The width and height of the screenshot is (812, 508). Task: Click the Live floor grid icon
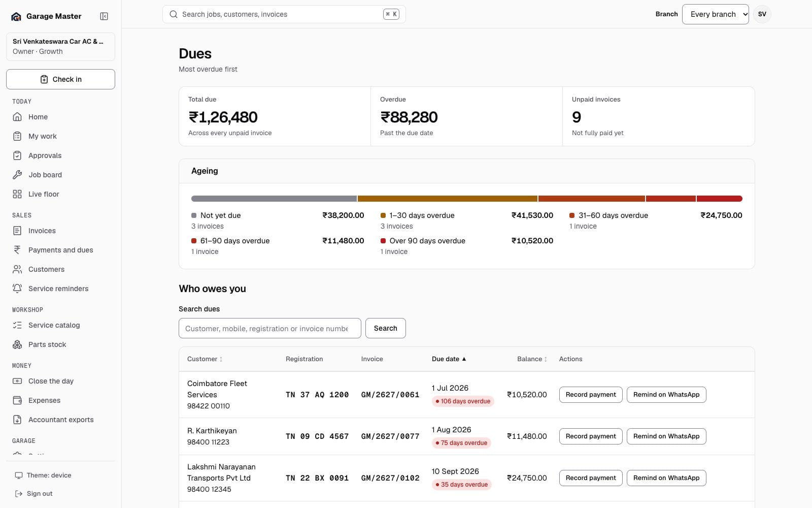[x=17, y=194]
